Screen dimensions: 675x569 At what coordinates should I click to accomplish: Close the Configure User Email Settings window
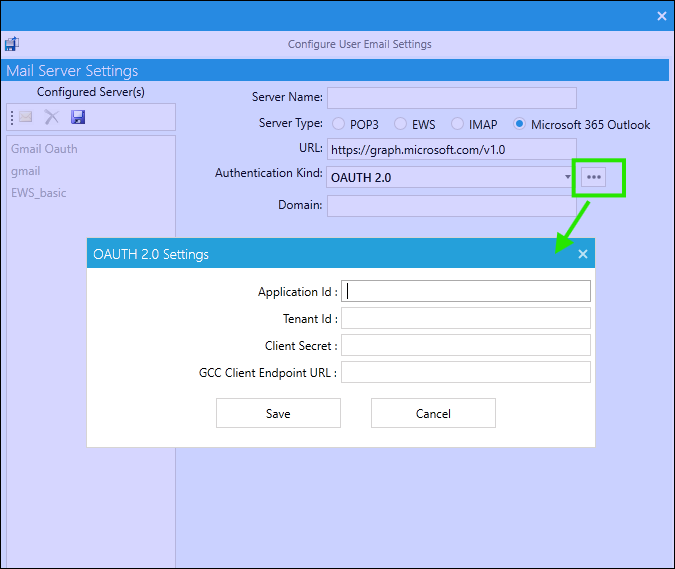662,16
